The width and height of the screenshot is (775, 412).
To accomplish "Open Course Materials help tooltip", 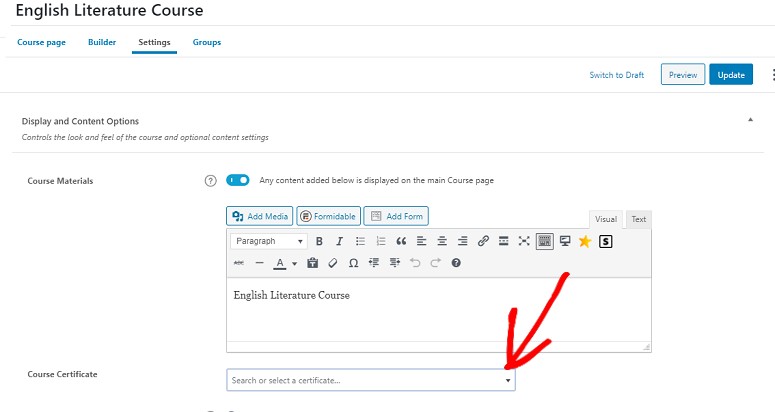I will tap(211, 181).
